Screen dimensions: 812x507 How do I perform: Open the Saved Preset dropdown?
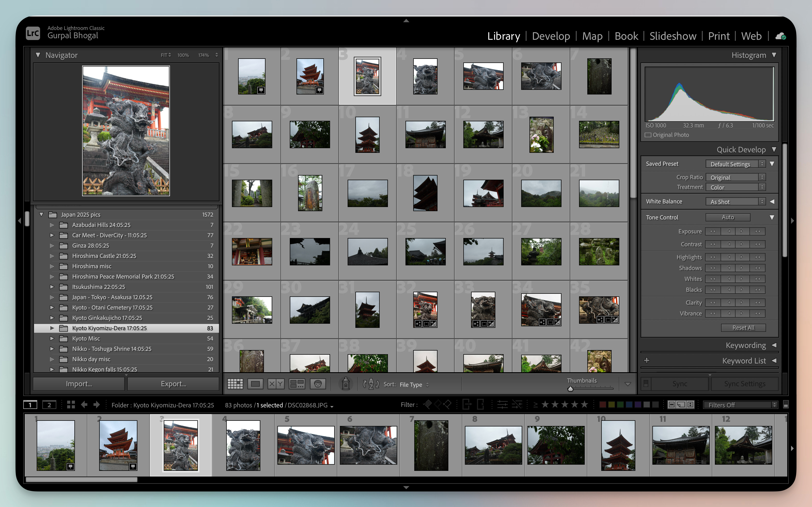tap(735, 164)
